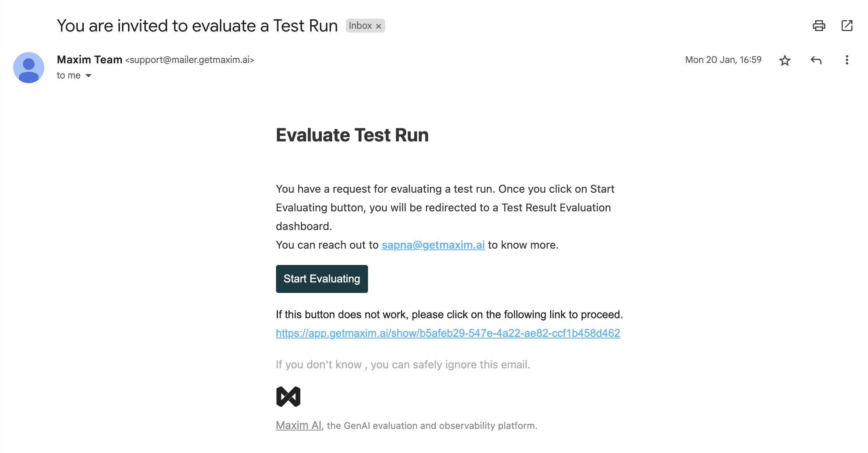This screenshot has height=453, width=868.
Task: Click the Maxim logo image
Action: (x=288, y=397)
